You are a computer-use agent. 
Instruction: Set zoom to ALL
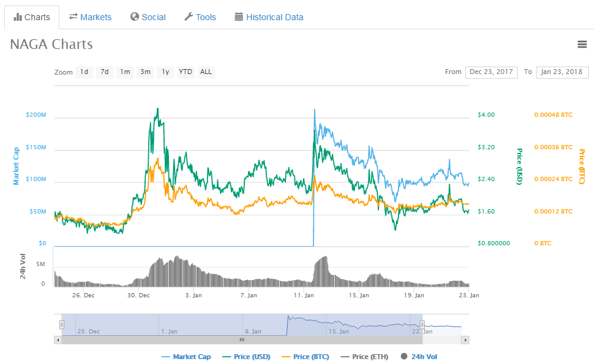pyautogui.click(x=206, y=72)
